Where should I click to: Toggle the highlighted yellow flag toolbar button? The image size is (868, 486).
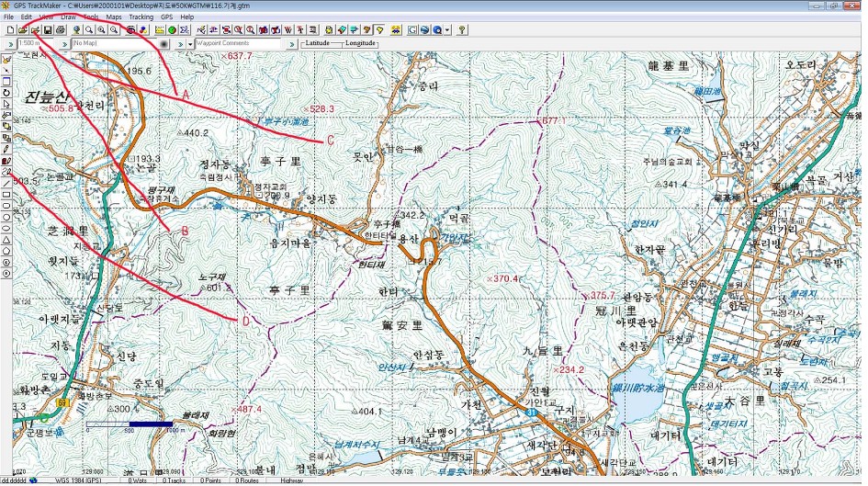click(x=379, y=30)
